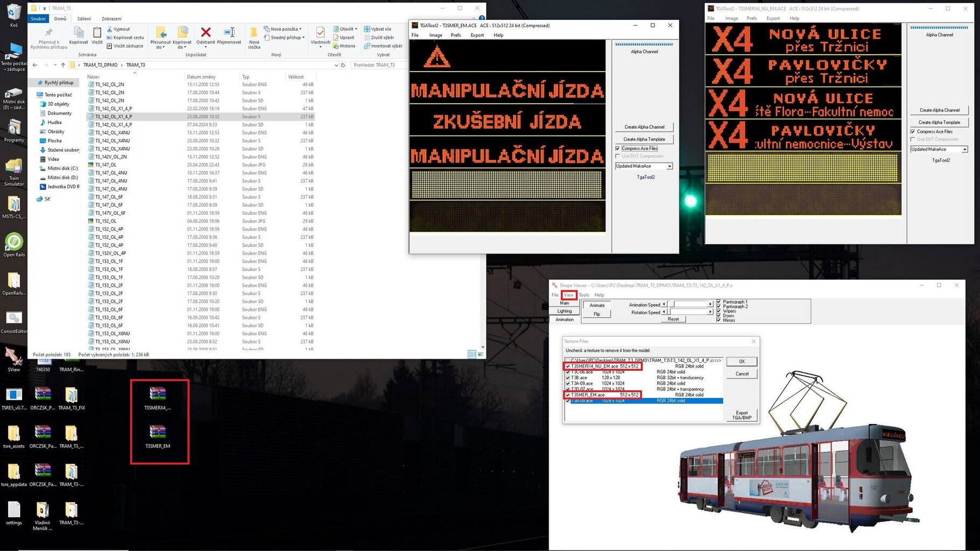Open the Open Rails desktop icon
Viewport: 980px width, 551px height.
[x=14, y=242]
